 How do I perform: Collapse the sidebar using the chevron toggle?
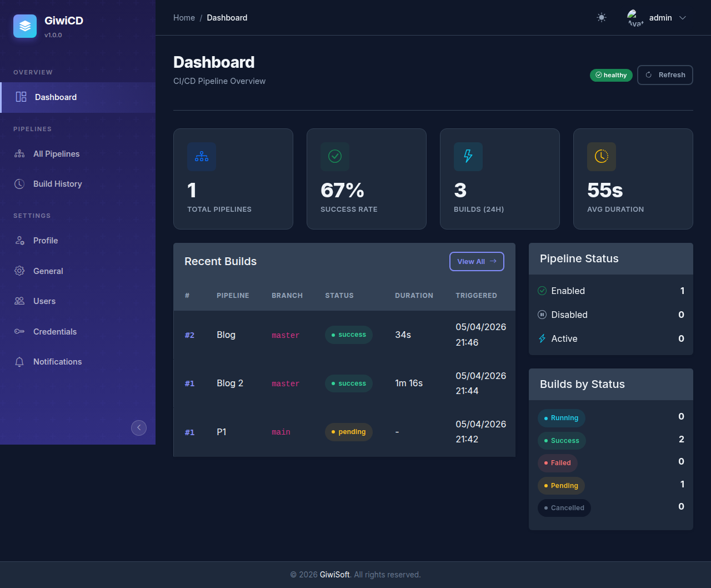139,427
